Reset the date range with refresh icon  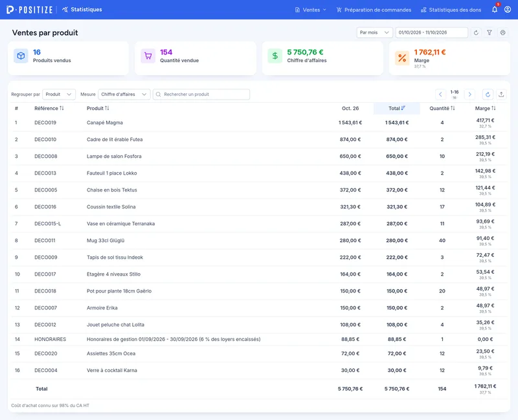476,32
